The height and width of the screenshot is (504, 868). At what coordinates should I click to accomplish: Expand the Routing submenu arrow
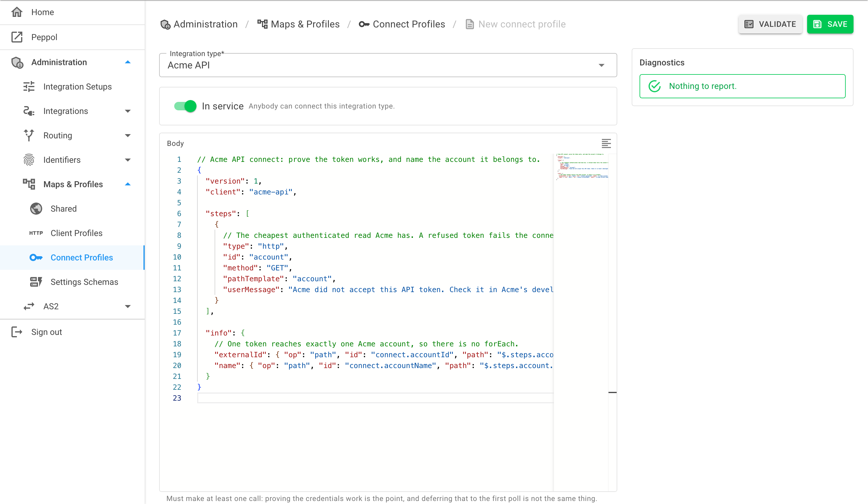128,135
